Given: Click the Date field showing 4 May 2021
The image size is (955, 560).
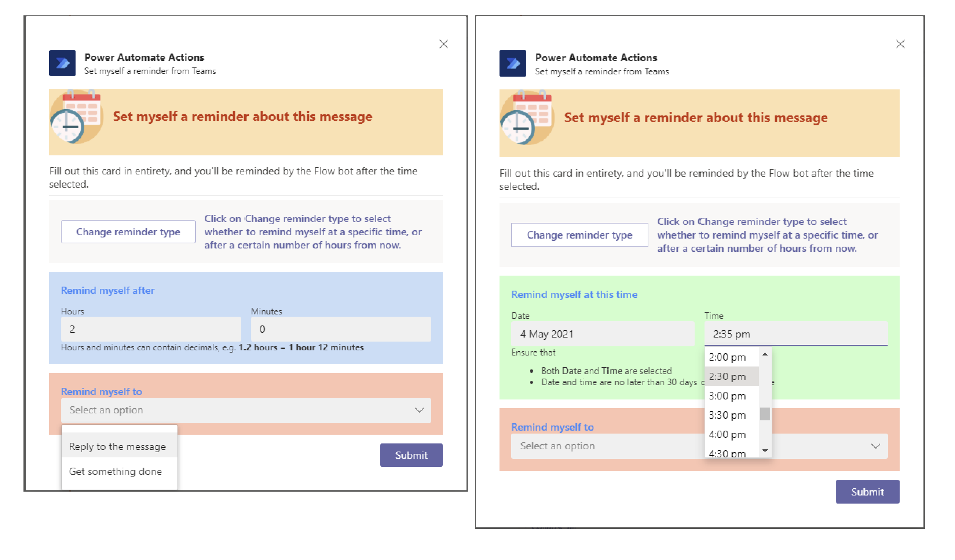Looking at the screenshot, I should click(x=603, y=334).
